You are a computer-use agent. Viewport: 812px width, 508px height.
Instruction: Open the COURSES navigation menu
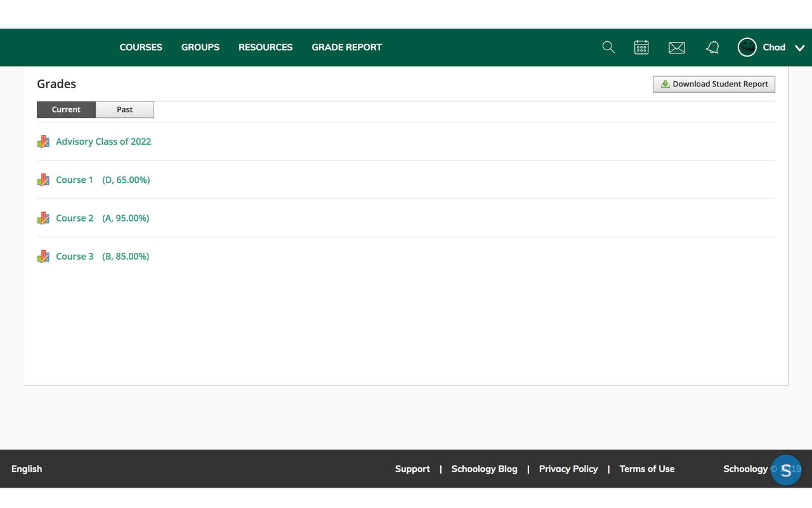point(141,47)
